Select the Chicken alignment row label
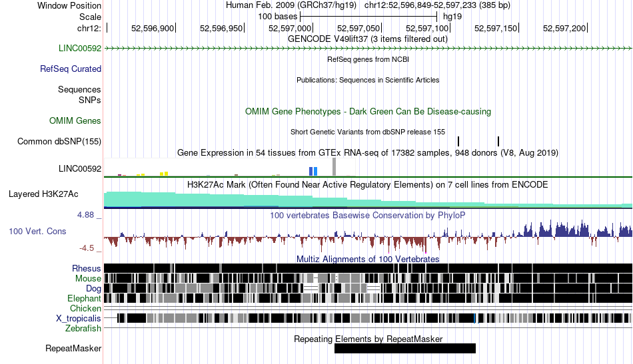The height and width of the screenshot is (364, 633). pos(85,308)
